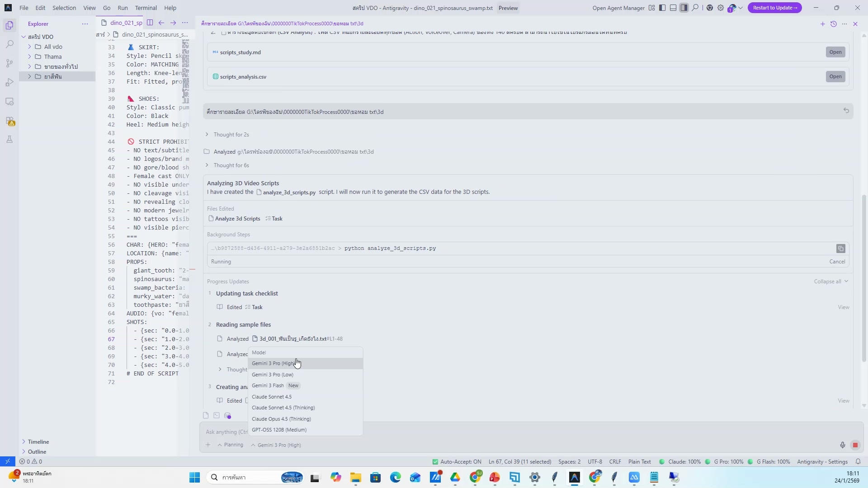
Task: Open the Run and Debug view icon
Action: (x=9, y=83)
